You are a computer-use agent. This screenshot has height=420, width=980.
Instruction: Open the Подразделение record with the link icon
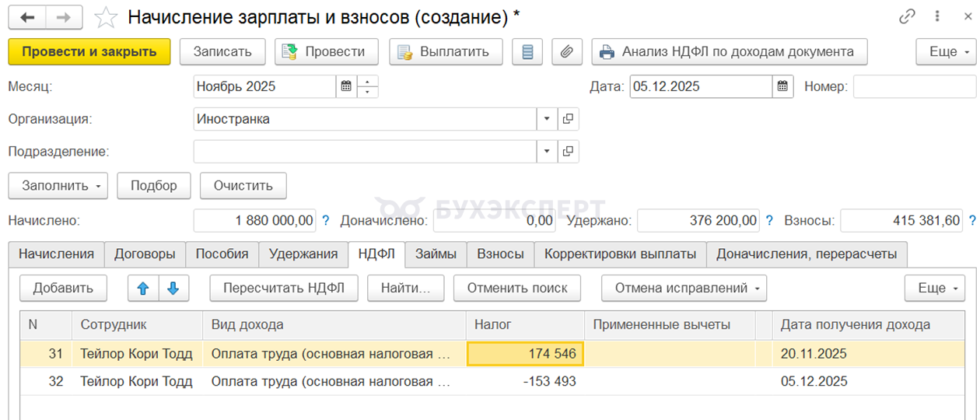tap(568, 151)
